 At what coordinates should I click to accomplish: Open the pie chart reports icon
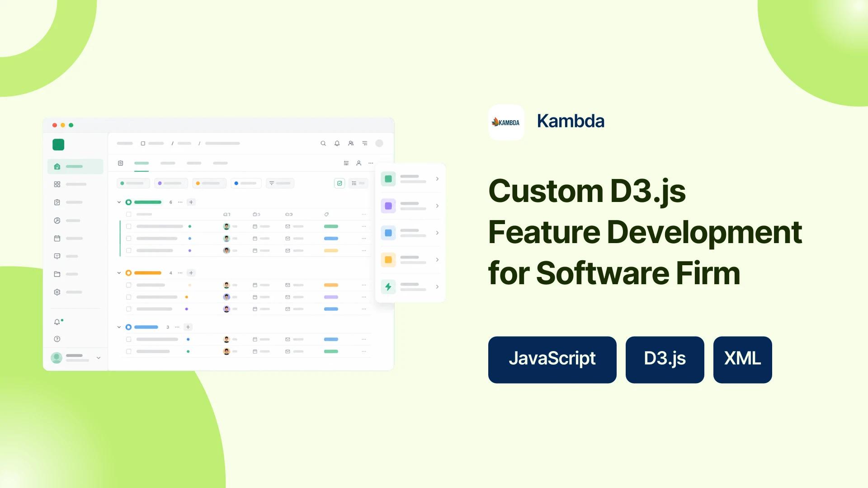57,221
